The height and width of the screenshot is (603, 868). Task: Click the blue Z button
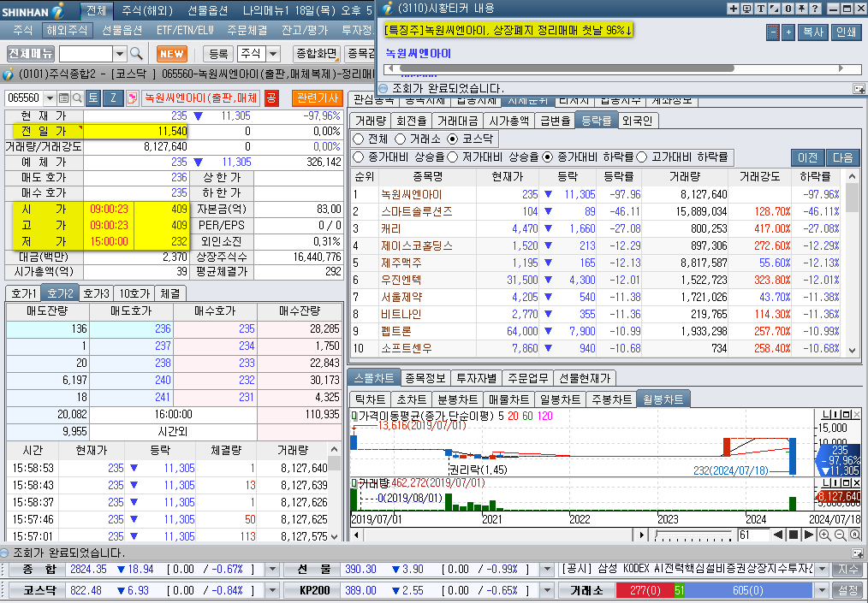click(113, 98)
